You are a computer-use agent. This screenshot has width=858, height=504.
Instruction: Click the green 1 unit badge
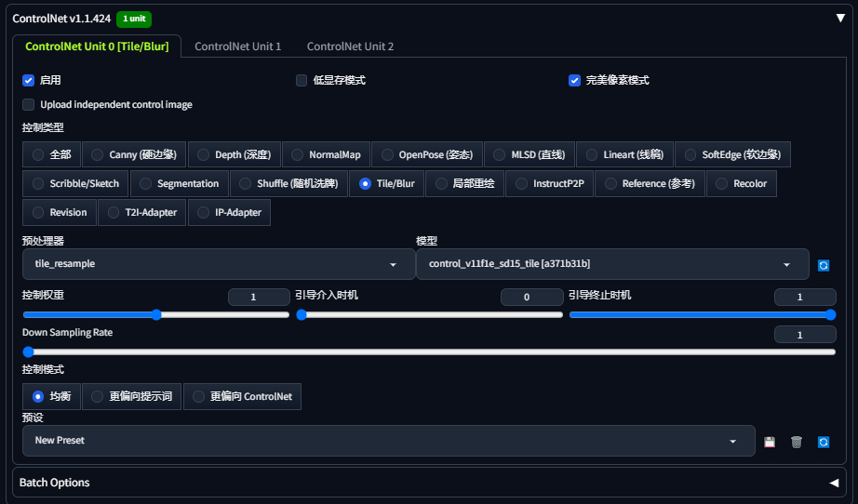134,19
